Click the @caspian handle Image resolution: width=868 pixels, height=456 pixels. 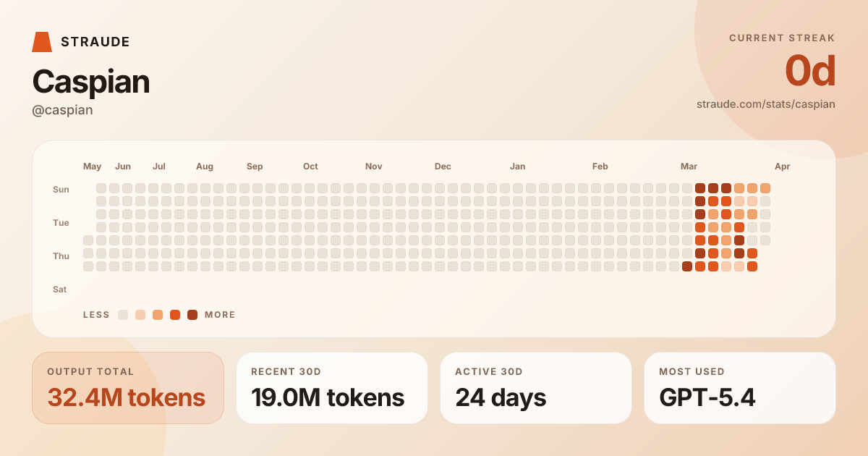[62, 110]
